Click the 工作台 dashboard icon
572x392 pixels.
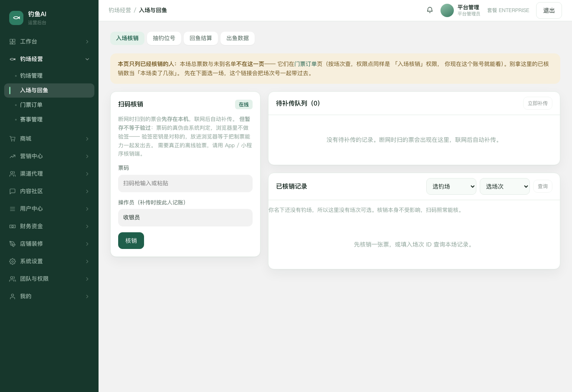pyautogui.click(x=13, y=42)
